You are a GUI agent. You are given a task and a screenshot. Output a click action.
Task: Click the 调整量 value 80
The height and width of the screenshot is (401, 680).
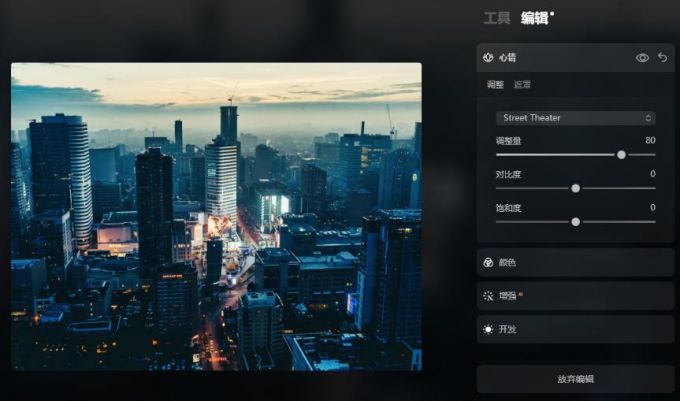click(650, 140)
